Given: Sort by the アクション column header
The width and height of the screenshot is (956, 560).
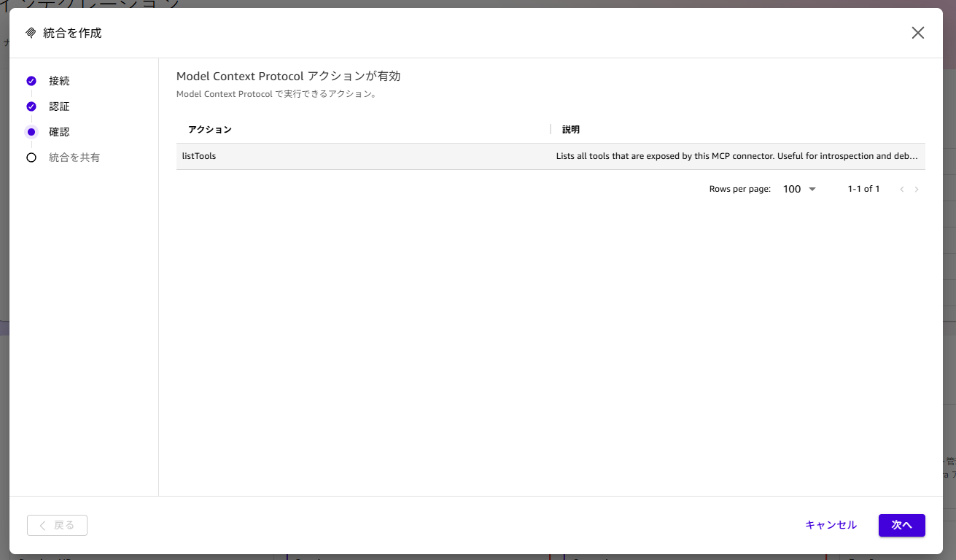Looking at the screenshot, I should (x=210, y=130).
